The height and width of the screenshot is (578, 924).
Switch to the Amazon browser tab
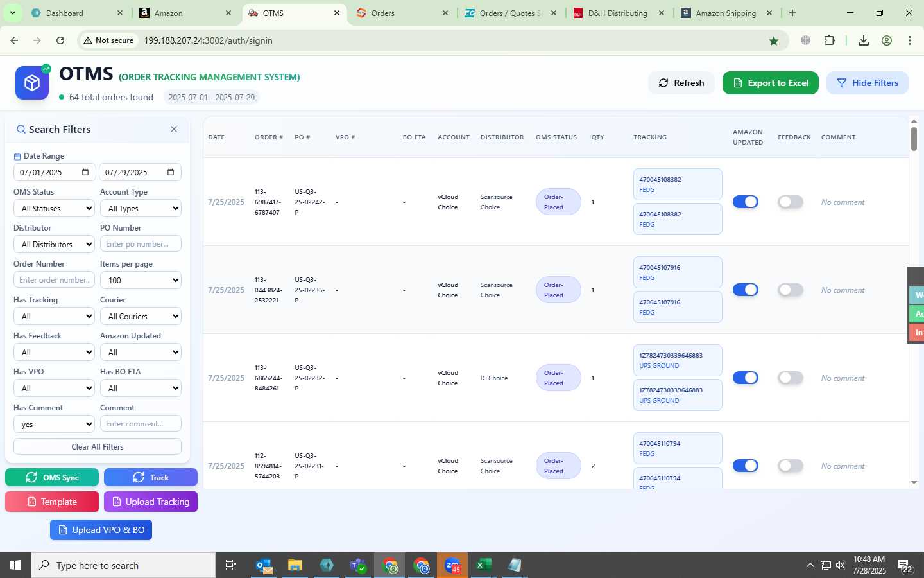(186, 13)
